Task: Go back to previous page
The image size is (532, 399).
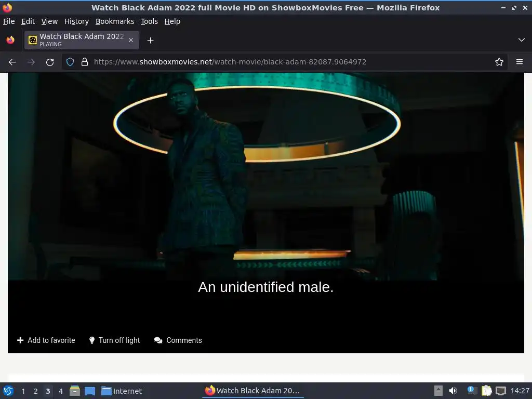Action: click(x=12, y=62)
